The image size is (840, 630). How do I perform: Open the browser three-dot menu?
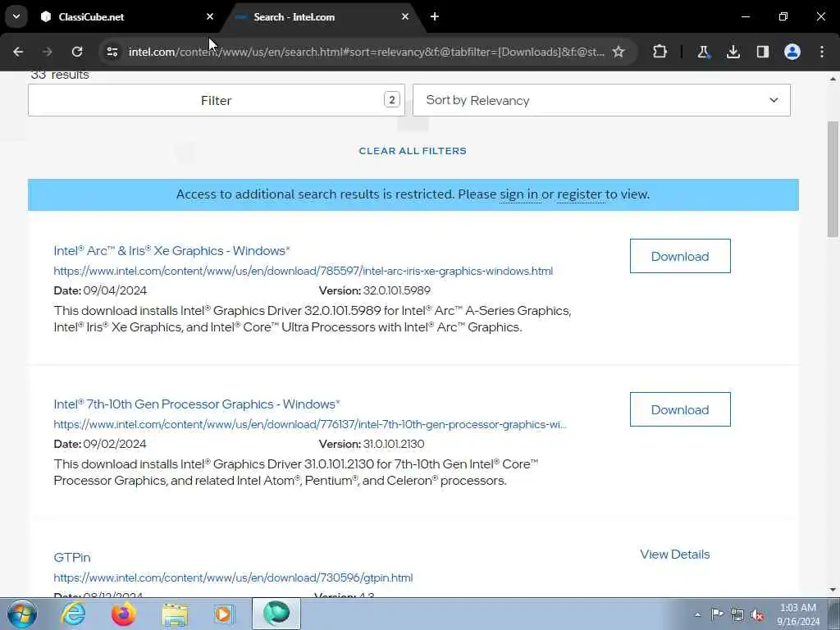tap(822, 52)
